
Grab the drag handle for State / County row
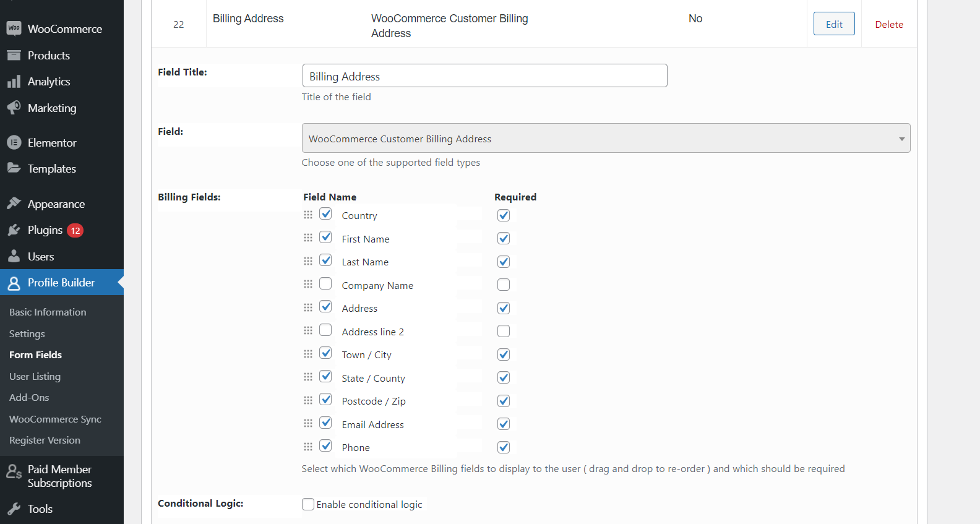pyautogui.click(x=308, y=377)
